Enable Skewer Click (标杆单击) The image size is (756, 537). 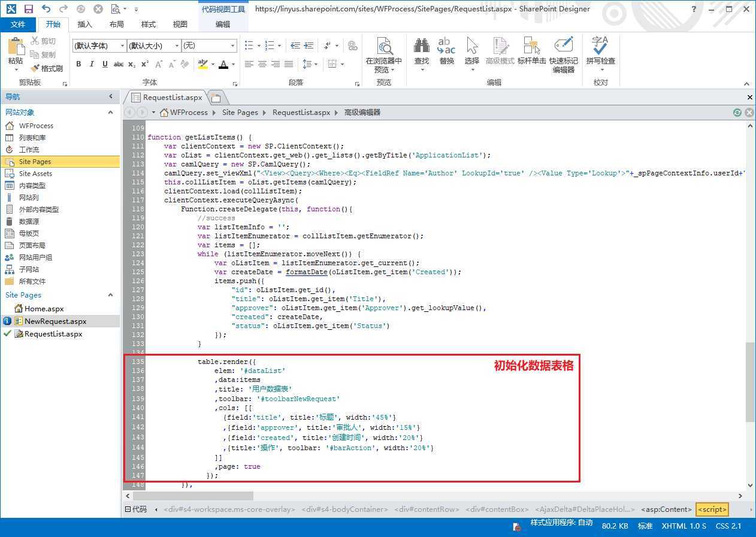(532, 51)
